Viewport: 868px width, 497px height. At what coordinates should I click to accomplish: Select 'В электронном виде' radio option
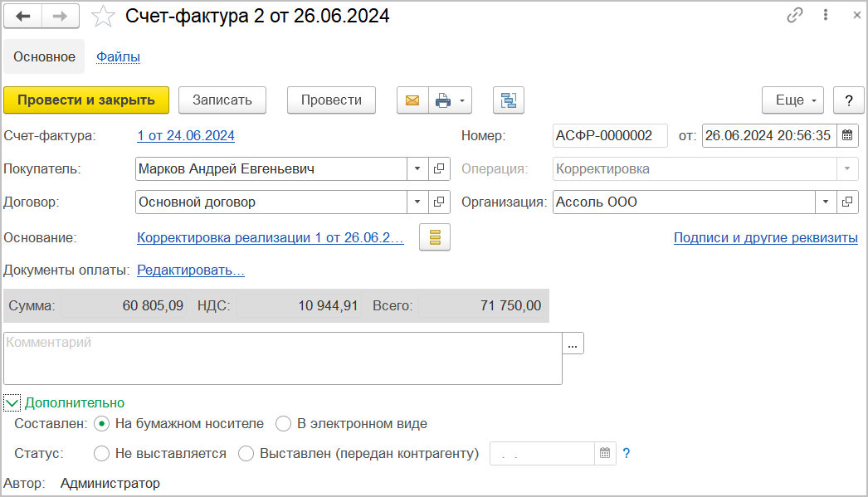pos(284,424)
